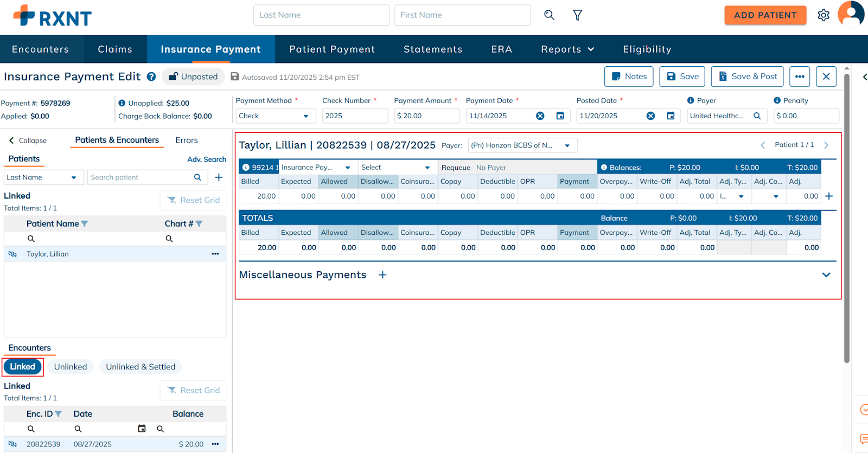Click the magnifier search icon in header

549,15
